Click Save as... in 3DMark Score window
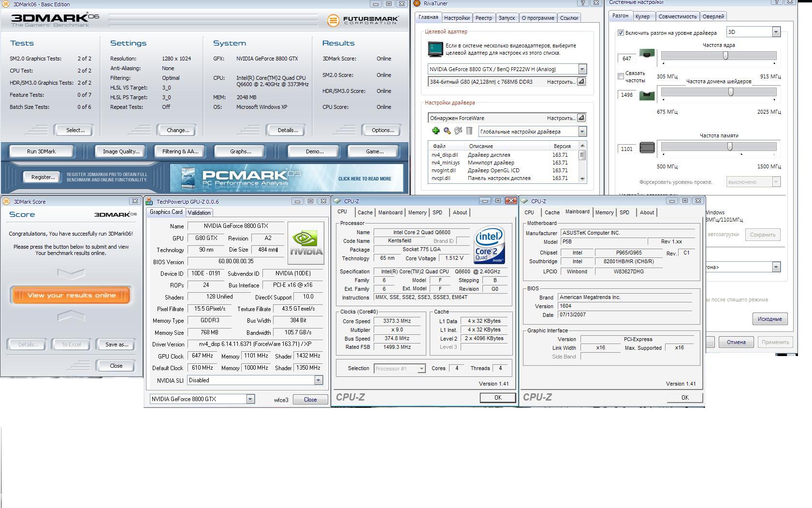Image resolution: width=812 pixels, height=508 pixels. 116,344
